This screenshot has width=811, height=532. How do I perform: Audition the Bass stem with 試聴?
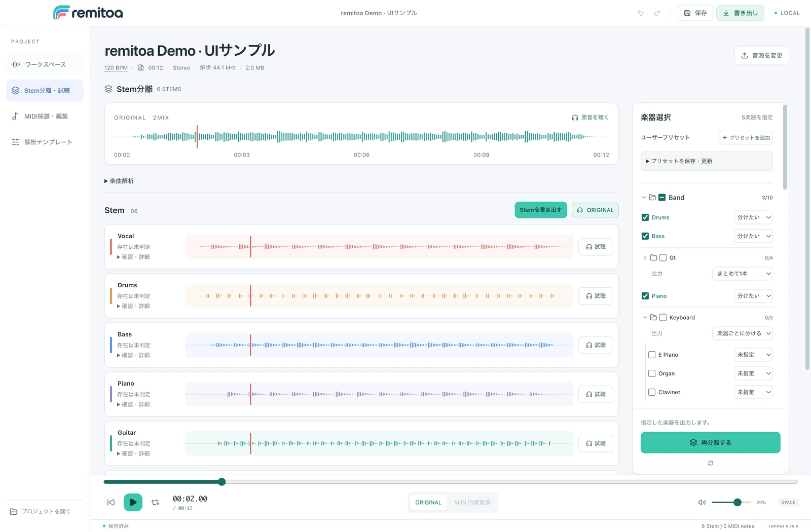click(596, 345)
